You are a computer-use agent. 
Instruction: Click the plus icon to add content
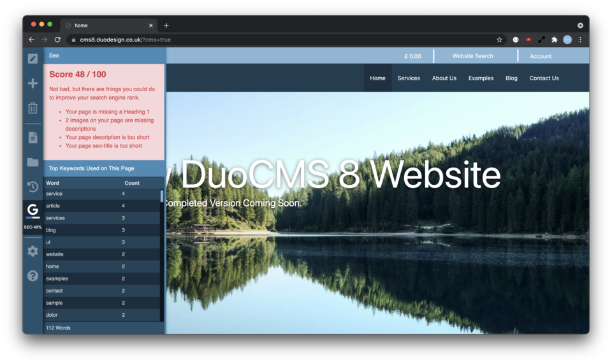(33, 84)
